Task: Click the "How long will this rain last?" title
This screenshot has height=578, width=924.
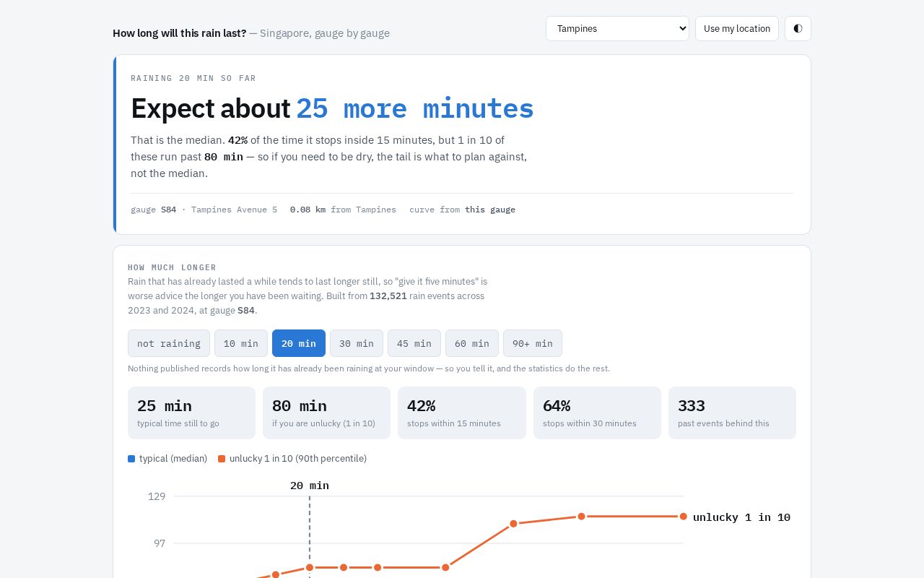Action: [180, 33]
